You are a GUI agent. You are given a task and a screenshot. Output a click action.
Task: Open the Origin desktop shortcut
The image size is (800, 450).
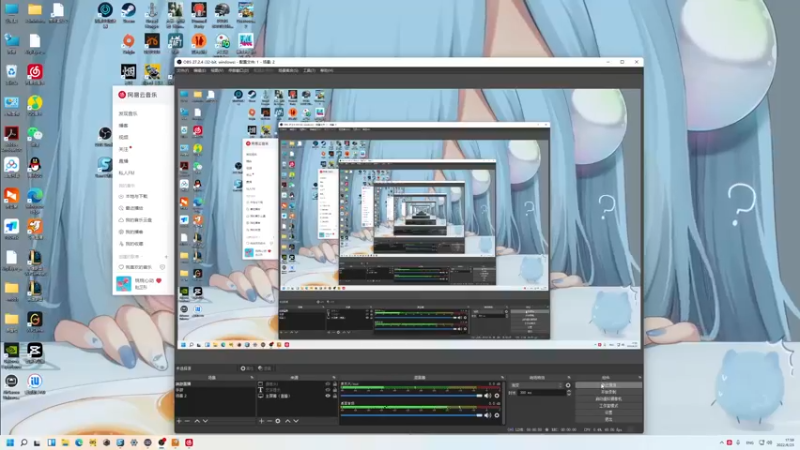click(x=129, y=43)
